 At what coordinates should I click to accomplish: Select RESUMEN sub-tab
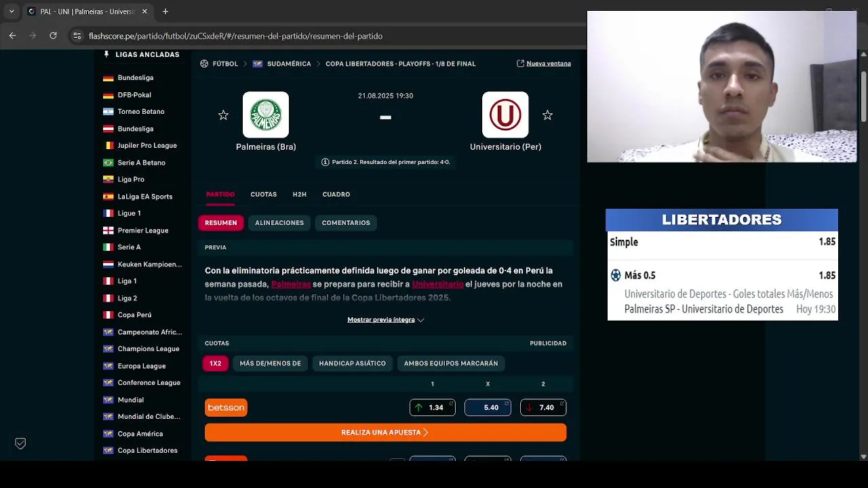point(221,223)
